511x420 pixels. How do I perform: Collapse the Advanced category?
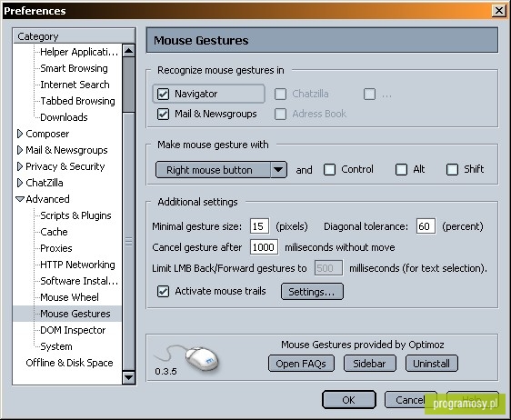point(20,199)
